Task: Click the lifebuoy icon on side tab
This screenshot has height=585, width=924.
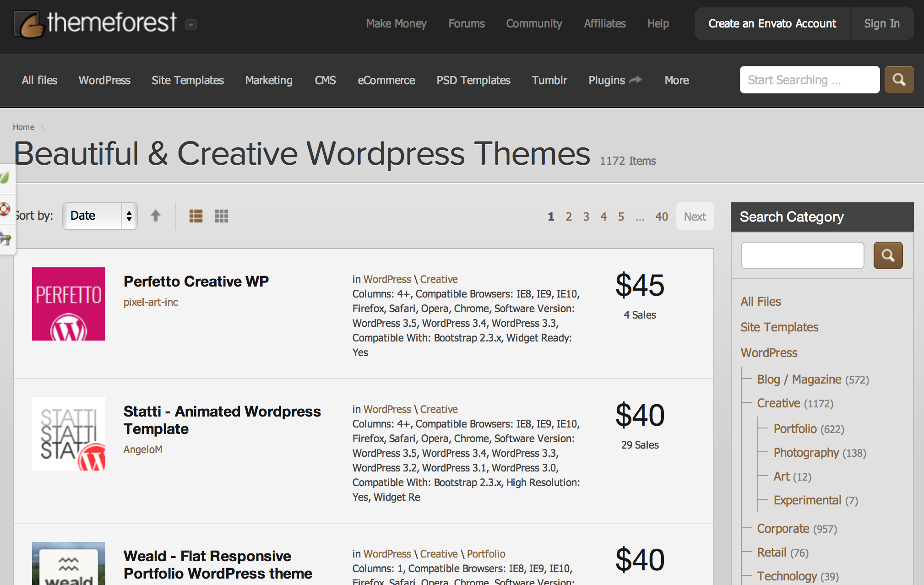Action: click(x=5, y=209)
